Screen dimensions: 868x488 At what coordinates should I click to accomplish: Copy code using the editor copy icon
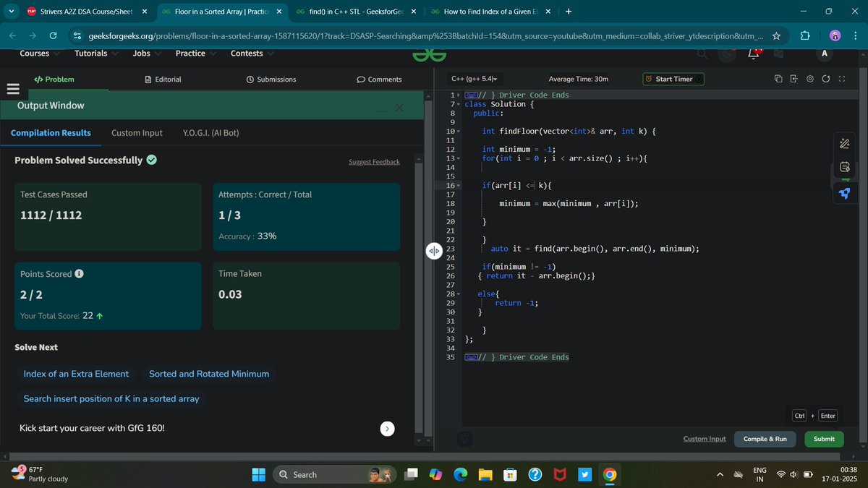point(778,79)
